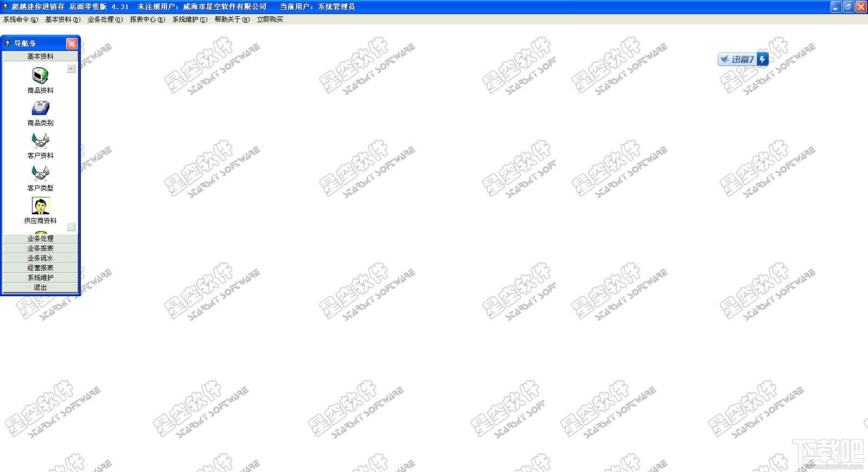Viewport: 868px width, 472px height.
Task: Open the 供应商资料 person icon
Action: (41, 206)
